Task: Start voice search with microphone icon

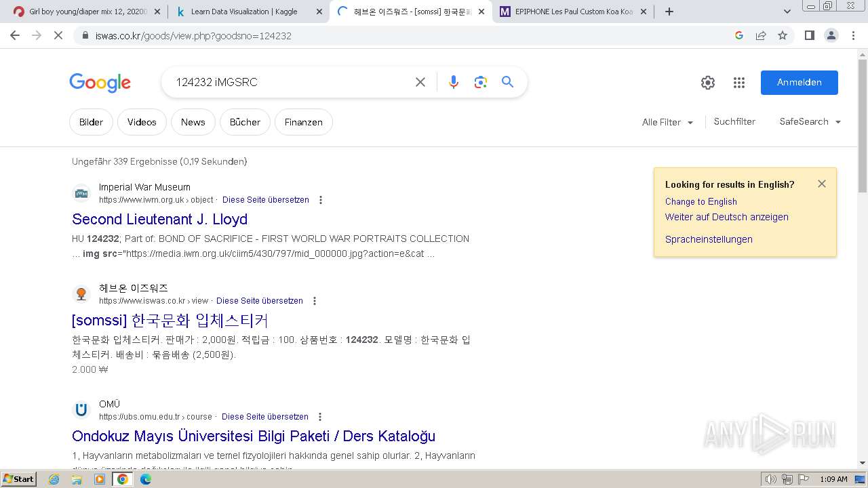Action: (x=454, y=82)
